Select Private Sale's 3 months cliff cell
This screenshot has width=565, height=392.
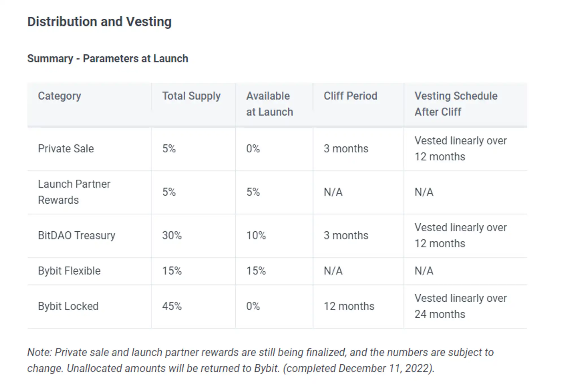click(x=346, y=149)
